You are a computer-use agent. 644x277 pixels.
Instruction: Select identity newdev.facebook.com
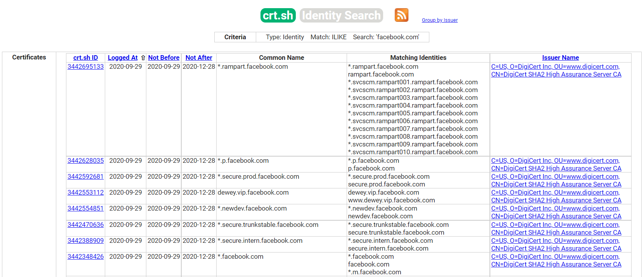pyautogui.click(x=380, y=216)
